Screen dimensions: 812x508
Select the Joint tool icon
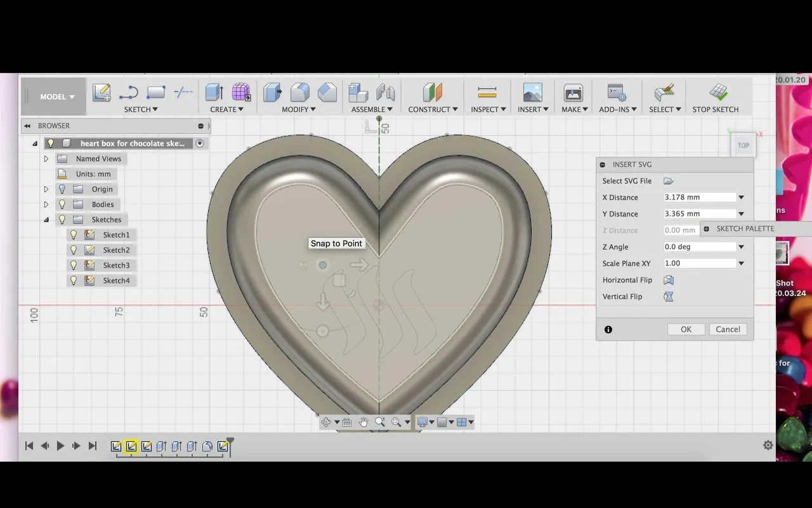click(386, 93)
